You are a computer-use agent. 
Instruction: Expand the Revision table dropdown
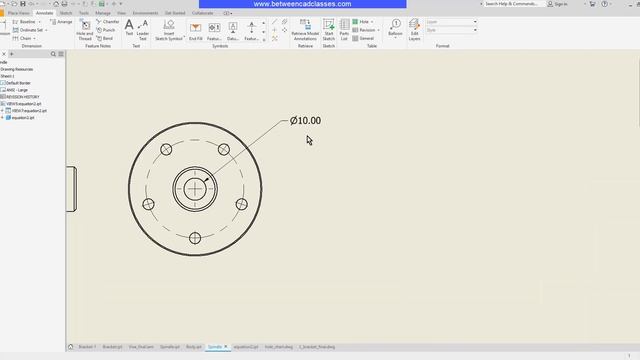378,30
